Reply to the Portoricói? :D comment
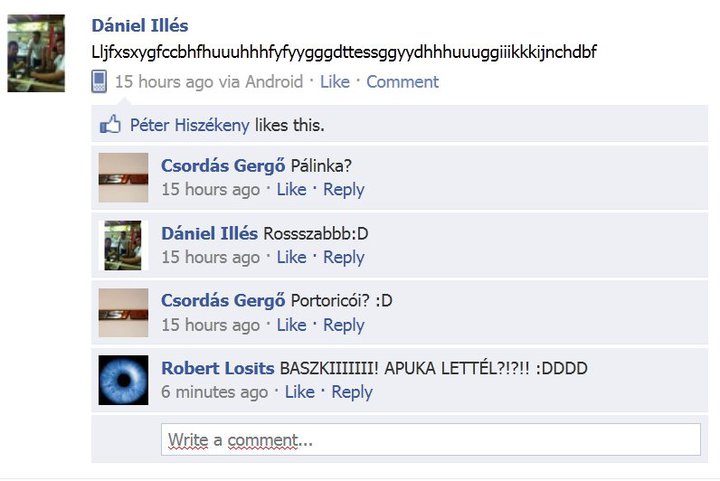The height and width of the screenshot is (481, 720). pyautogui.click(x=343, y=325)
